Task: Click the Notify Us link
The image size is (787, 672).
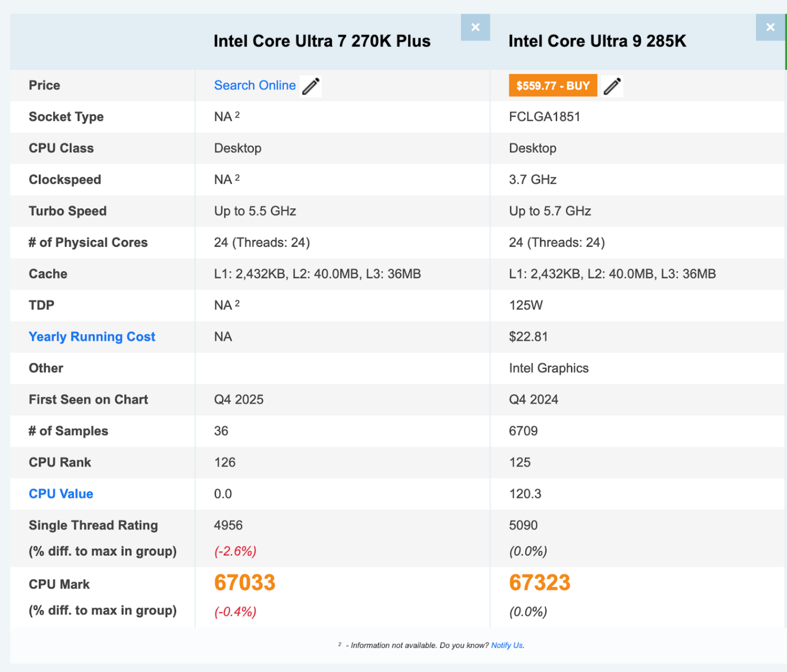Action: [x=506, y=645]
